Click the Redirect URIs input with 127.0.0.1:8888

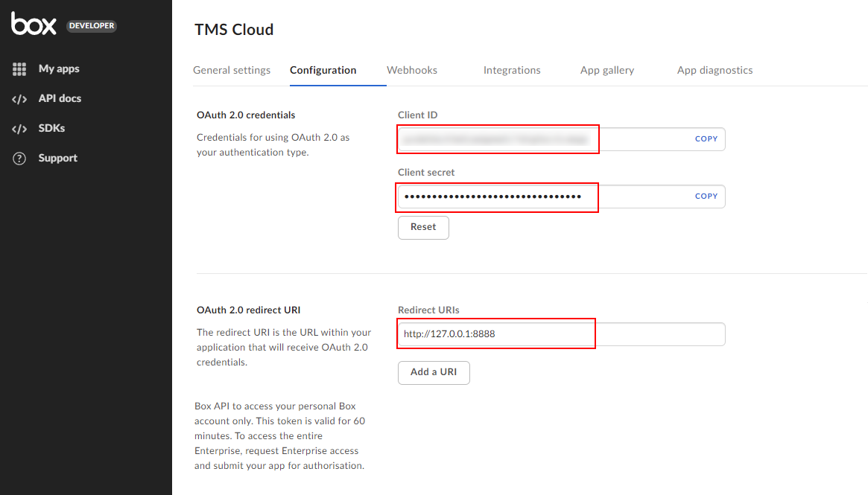(x=560, y=334)
